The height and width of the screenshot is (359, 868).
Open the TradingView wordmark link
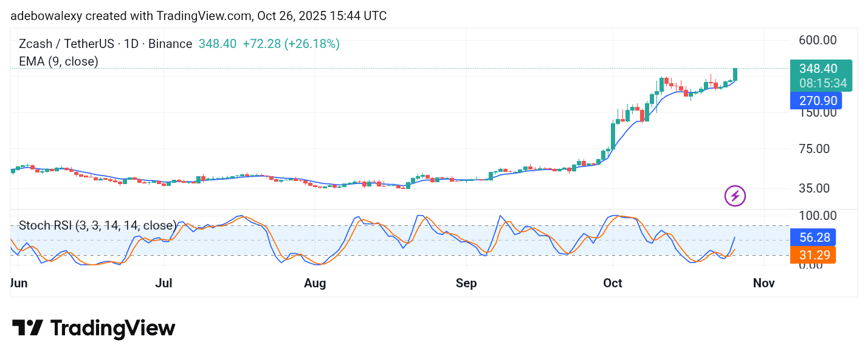(112, 328)
